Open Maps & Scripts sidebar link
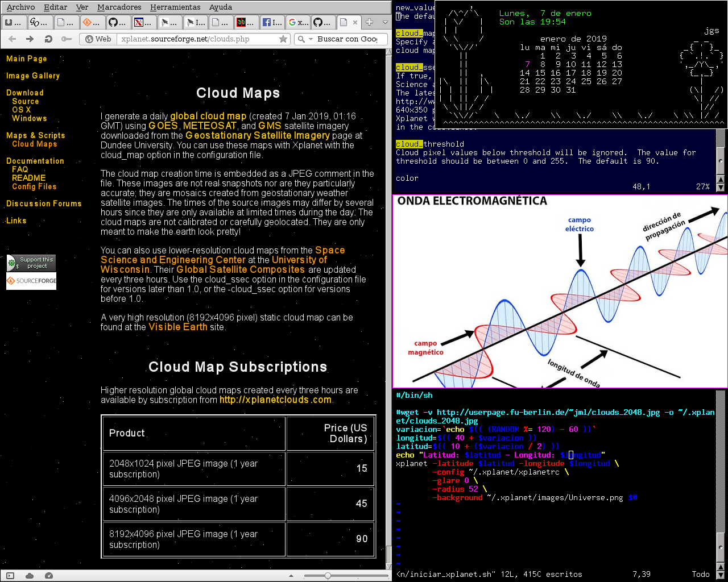 pos(36,135)
